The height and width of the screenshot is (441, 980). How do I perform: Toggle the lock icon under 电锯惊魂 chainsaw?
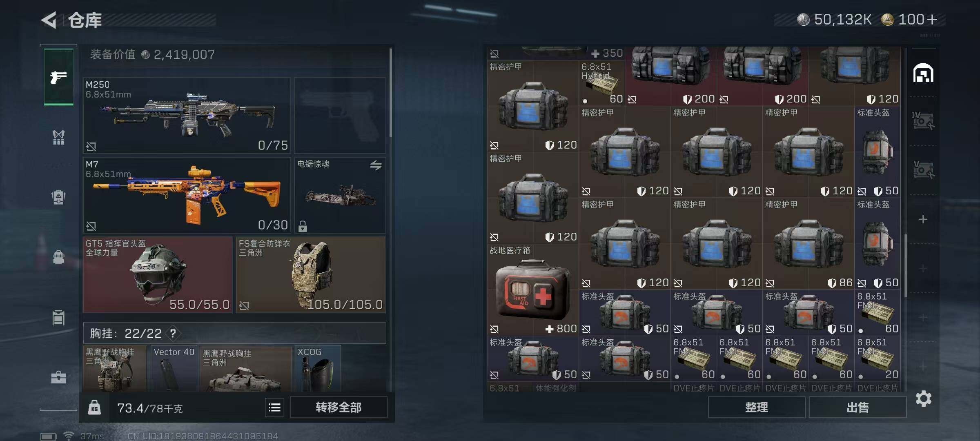point(303,226)
